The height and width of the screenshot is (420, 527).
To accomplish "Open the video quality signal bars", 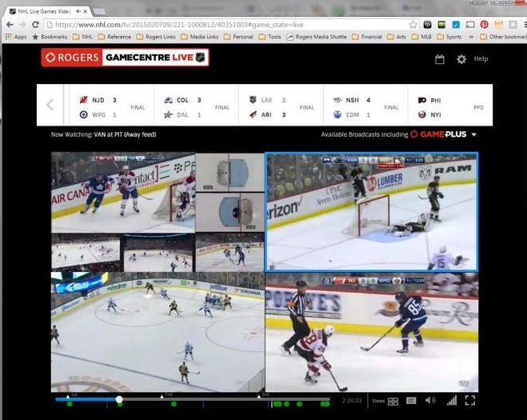I will (x=452, y=400).
